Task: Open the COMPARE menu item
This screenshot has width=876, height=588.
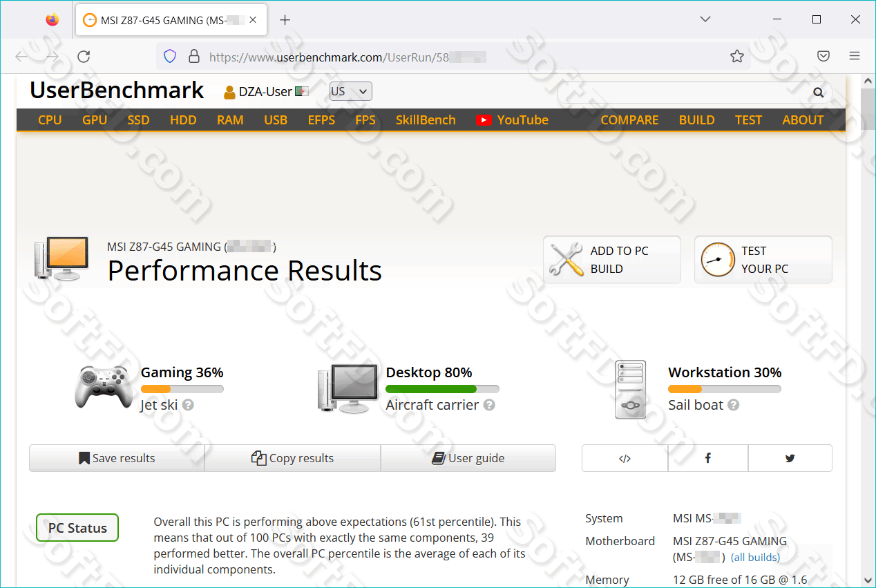Action: coord(629,119)
